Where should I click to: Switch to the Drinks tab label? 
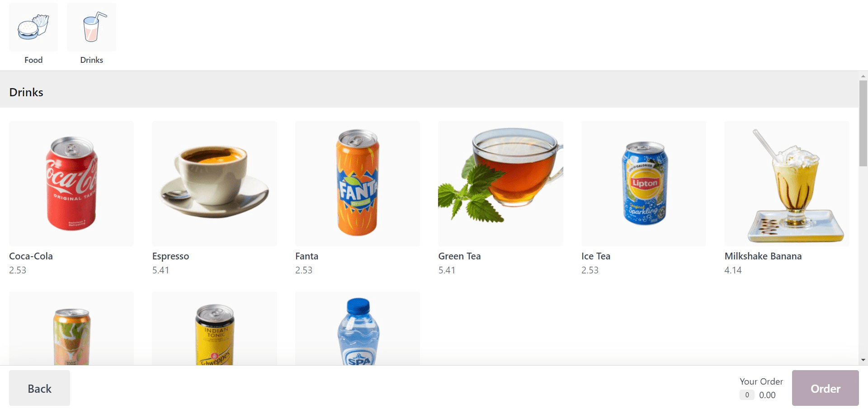tap(91, 60)
